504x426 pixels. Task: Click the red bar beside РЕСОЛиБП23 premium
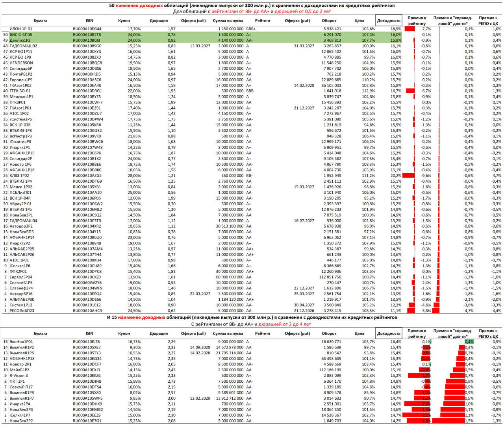[411, 311]
